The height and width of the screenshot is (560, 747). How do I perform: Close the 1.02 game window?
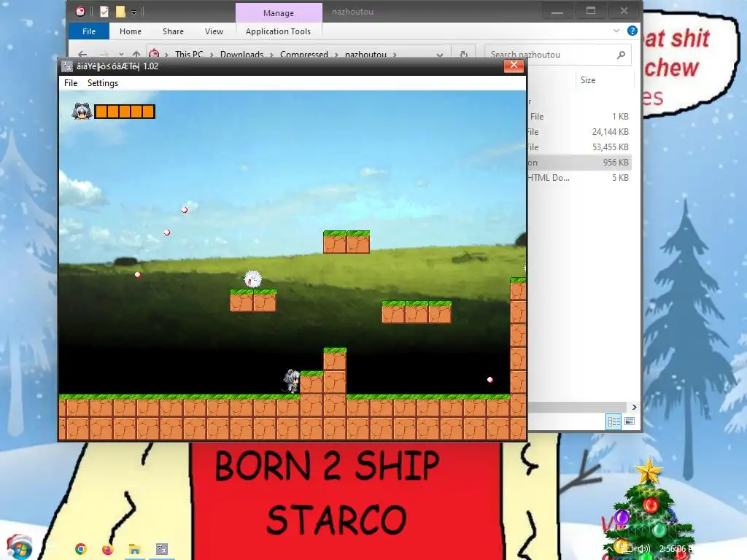(x=514, y=65)
